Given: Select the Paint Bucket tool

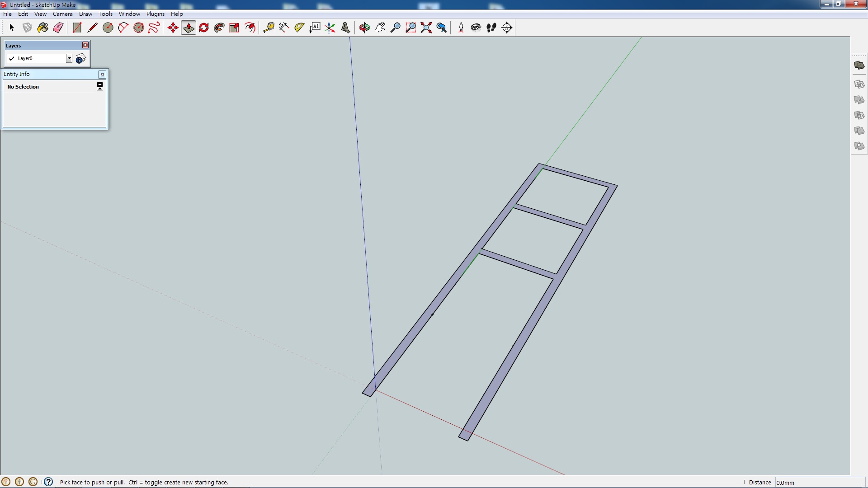Looking at the screenshot, I should tap(42, 28).
